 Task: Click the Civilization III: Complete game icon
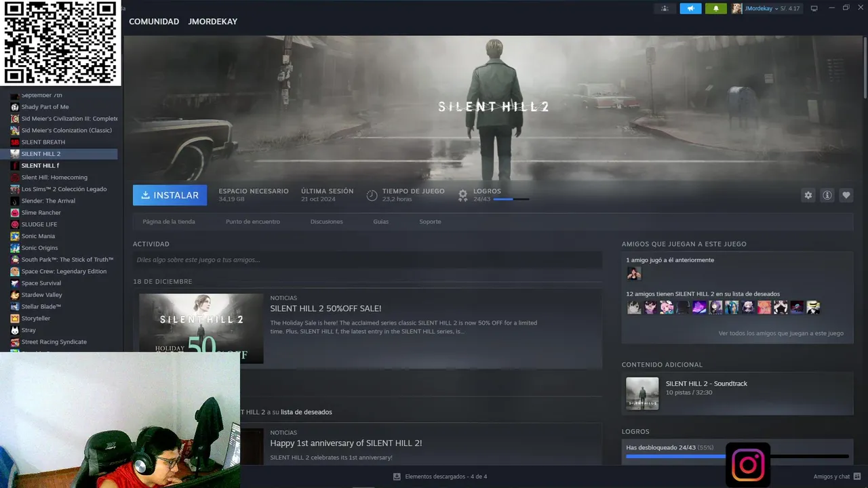click(x=15, y=119)
